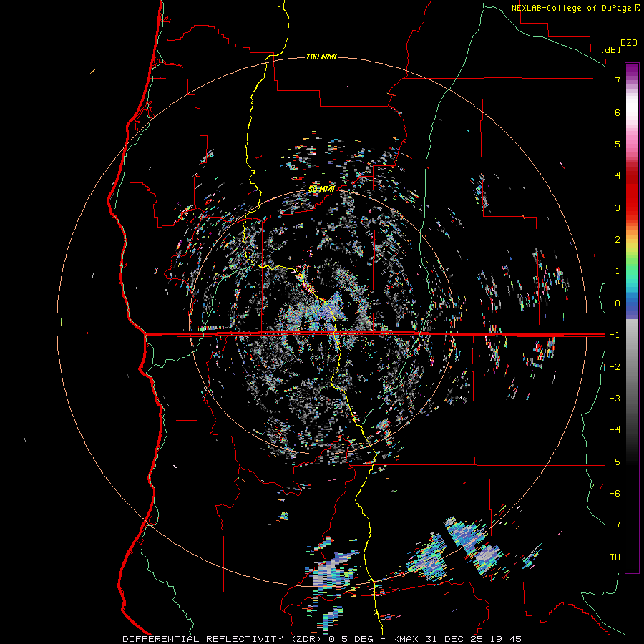
Task: Click the "6" value on the color scale
Action: pos(618,112)
